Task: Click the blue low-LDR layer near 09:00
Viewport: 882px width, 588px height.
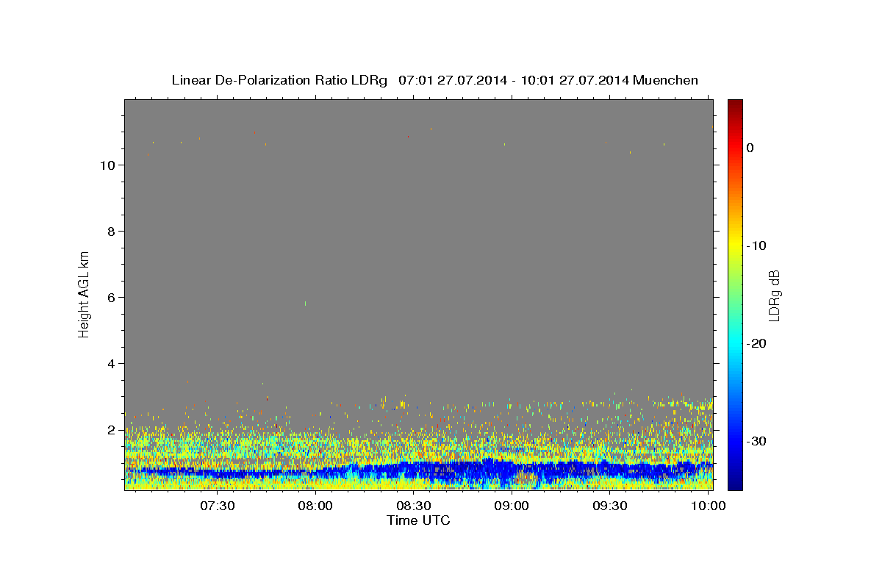Action: (512, 470)
